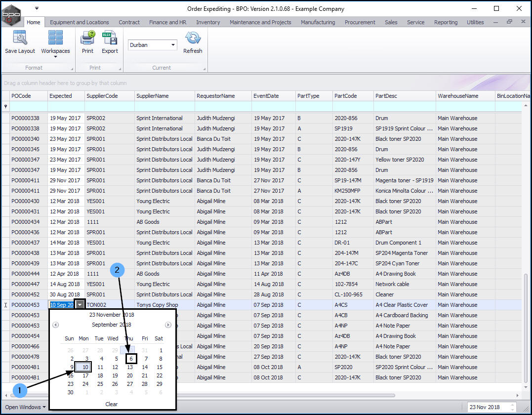Viewport: 532px width, 415px height.
Task: Click the Export to XLSX icon
Action: (110, 39)
